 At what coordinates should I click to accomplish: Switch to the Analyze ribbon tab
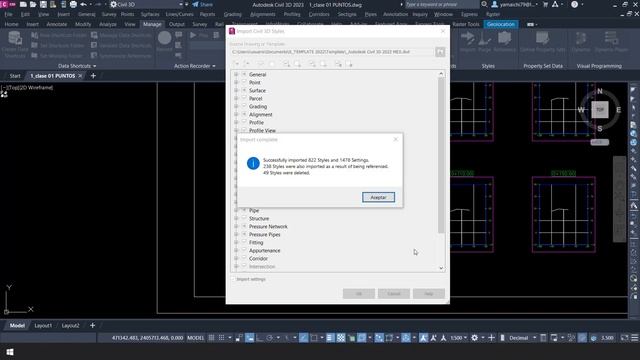coord(108,24)
